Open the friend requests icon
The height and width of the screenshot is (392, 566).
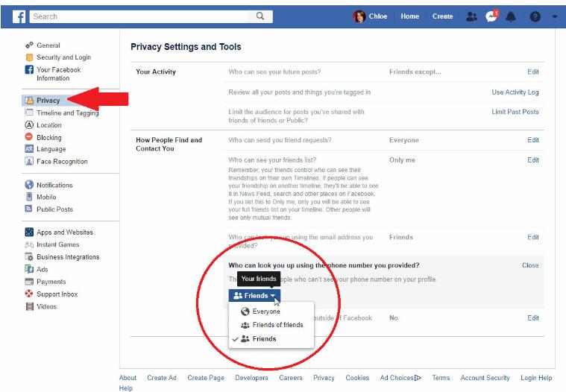click(x=471, y=16)
